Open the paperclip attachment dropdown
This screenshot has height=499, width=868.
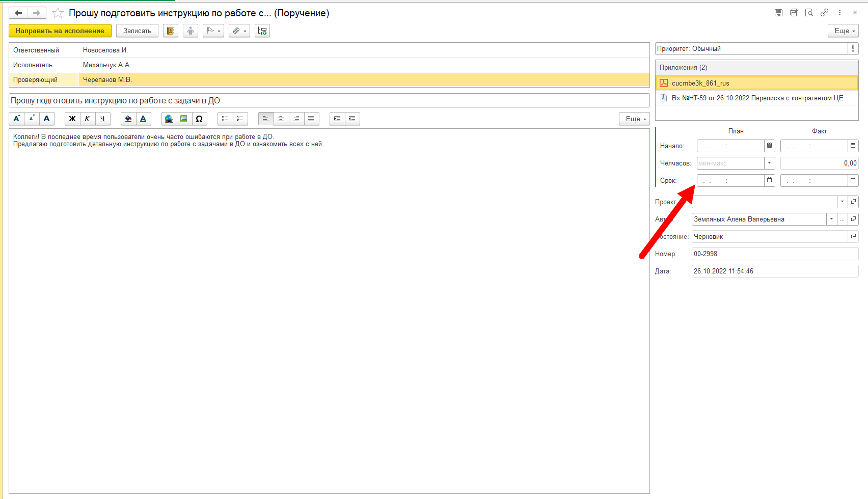coord(239,31)
